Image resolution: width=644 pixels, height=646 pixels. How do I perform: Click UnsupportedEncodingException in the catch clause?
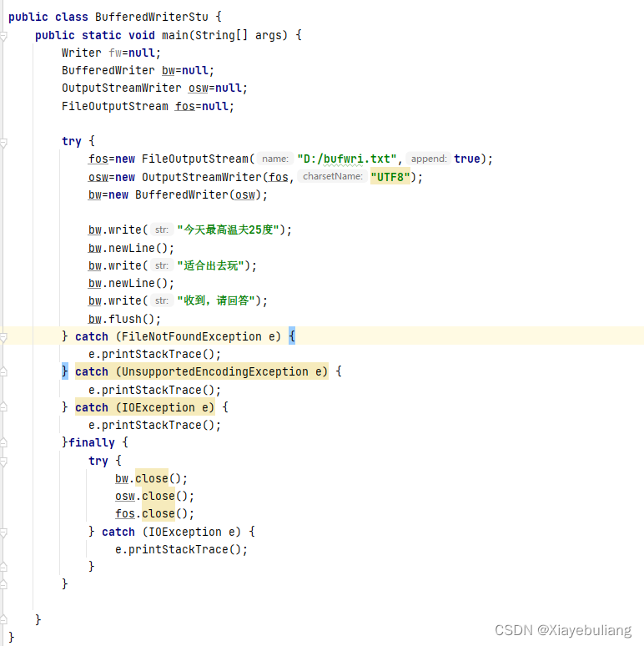[x=215, y=371]
